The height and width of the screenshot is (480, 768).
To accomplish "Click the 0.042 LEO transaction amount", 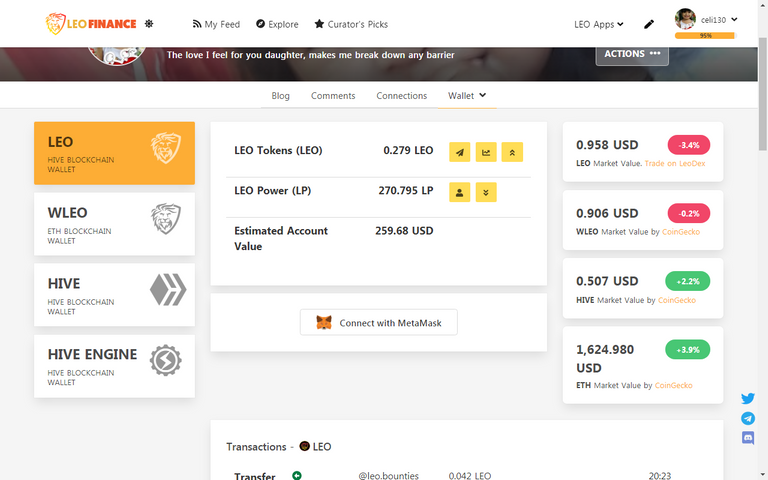I will (x=470, y=476).
